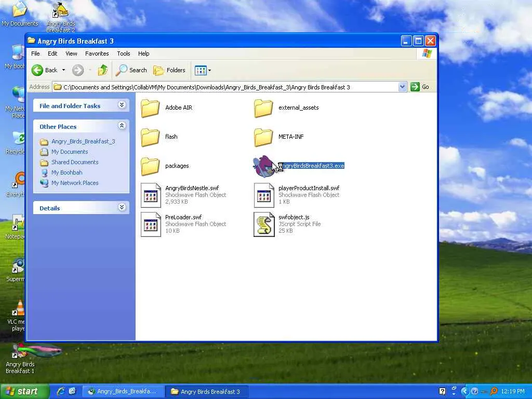Open the Help menu
The height and width of the screenshot is (399, 532).
coord(143,54)
